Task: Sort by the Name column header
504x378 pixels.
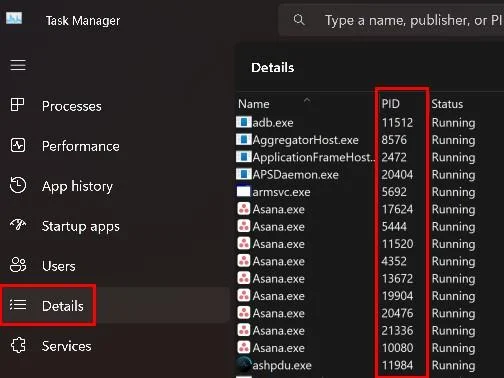Action: point(254,104)
